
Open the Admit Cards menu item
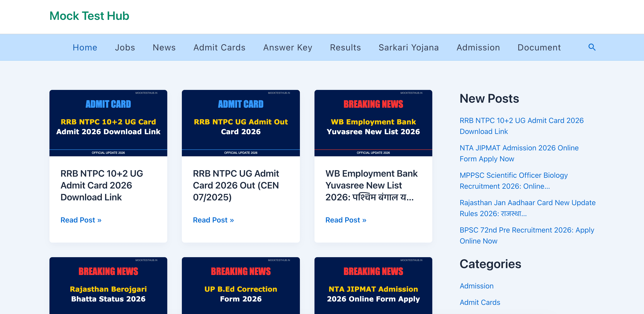pyautogui.click(x=219, y=47)
